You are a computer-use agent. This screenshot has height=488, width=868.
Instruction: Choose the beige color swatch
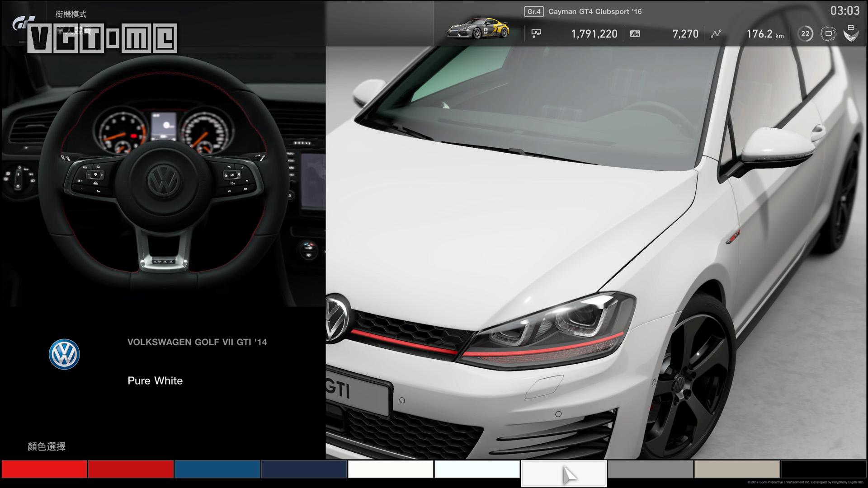click(x=737, y=469)
